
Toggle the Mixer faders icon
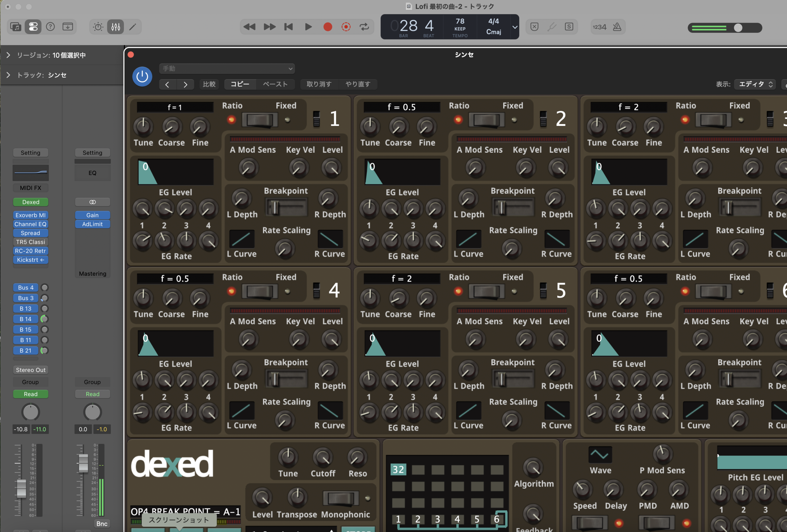coord(116,27)
